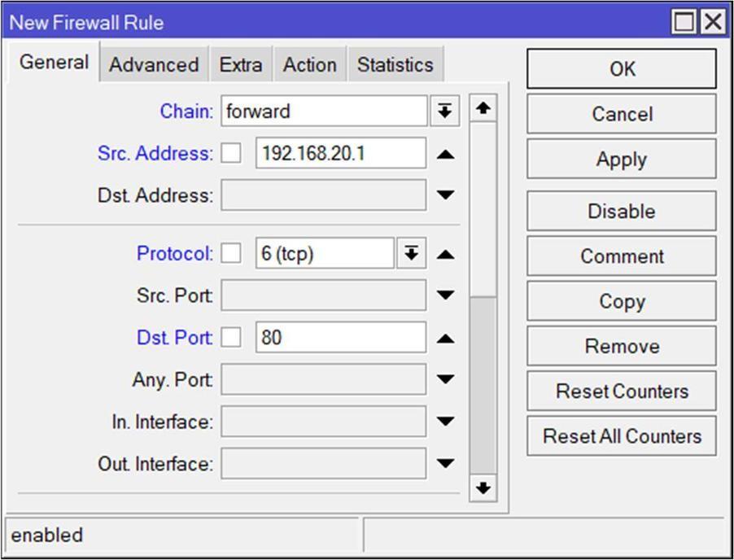Expand the Dst. Address field arrow

click(x=445, y=195)
